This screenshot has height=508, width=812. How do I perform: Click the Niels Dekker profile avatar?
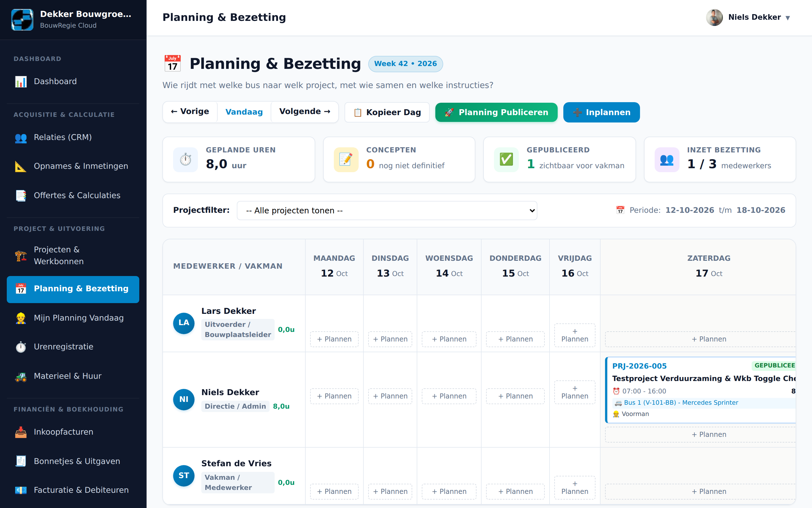(x=714, y=17)
